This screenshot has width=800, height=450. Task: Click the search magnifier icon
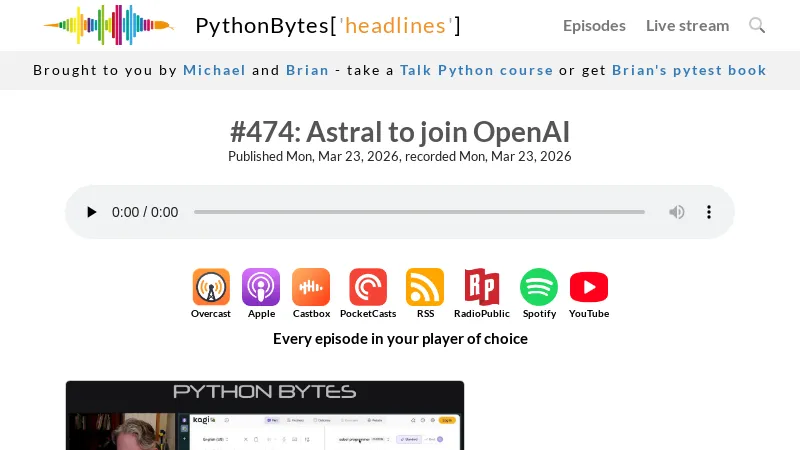[x=757, y=26]
